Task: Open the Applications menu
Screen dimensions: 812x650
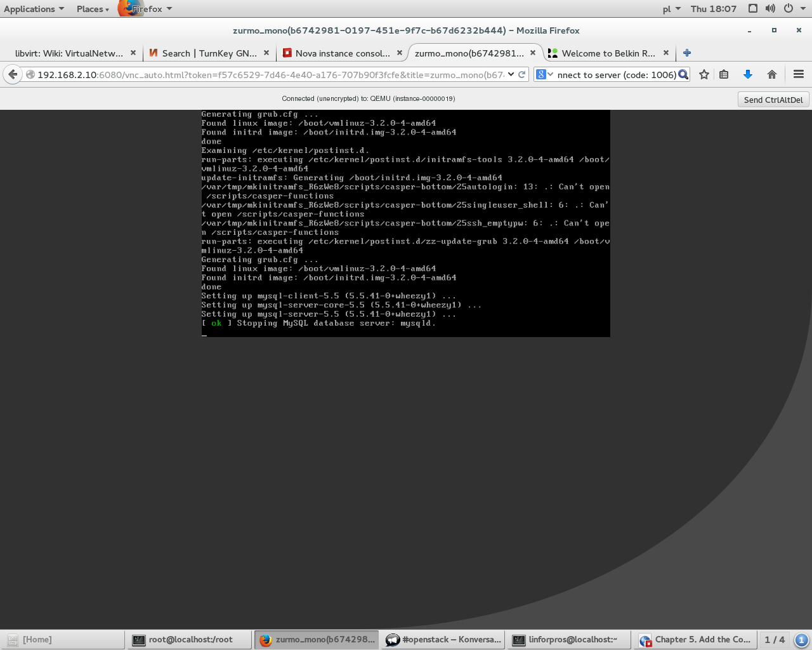Action: point(34,9)
